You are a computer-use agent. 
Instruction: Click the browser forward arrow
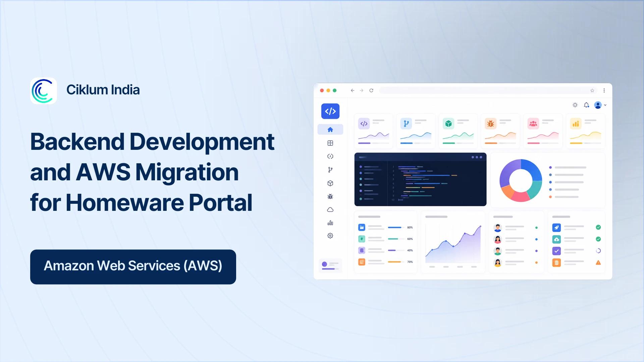pyautogui.click(x=362, y=90)
